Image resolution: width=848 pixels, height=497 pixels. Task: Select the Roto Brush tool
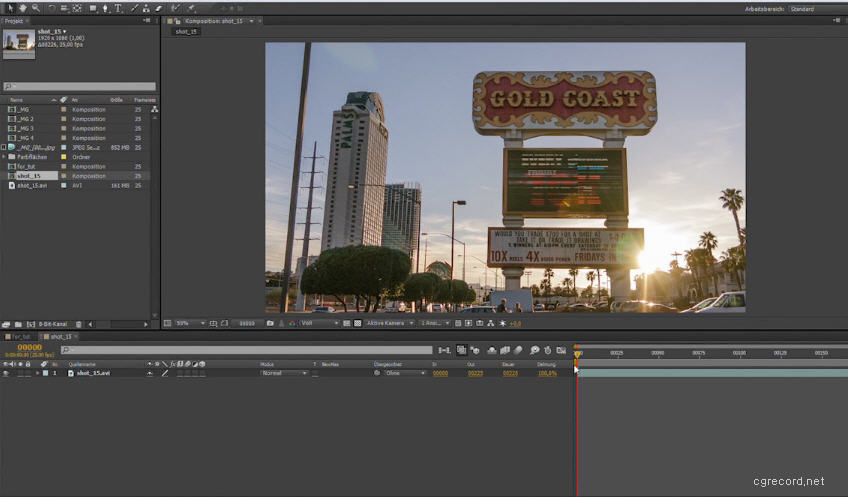pos(176,8)
